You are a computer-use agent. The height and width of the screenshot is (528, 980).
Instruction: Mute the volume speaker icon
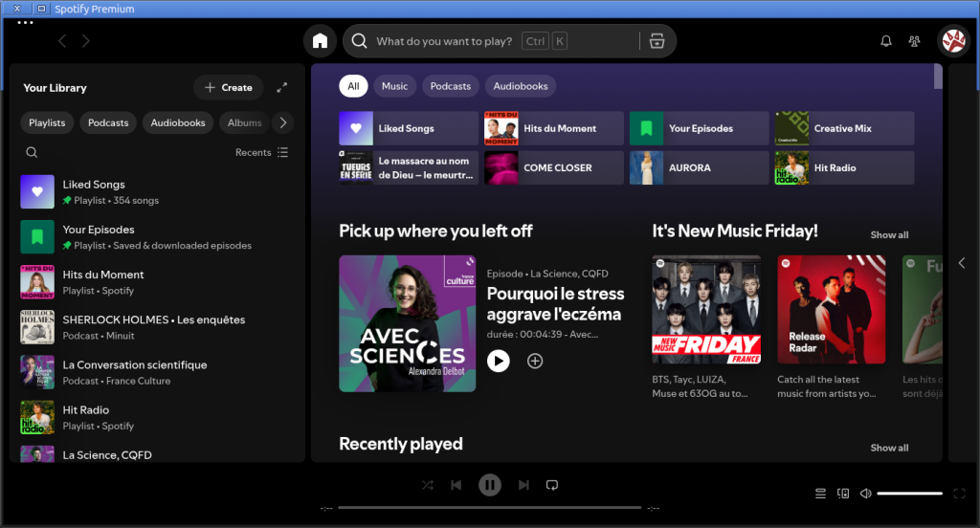865,494
